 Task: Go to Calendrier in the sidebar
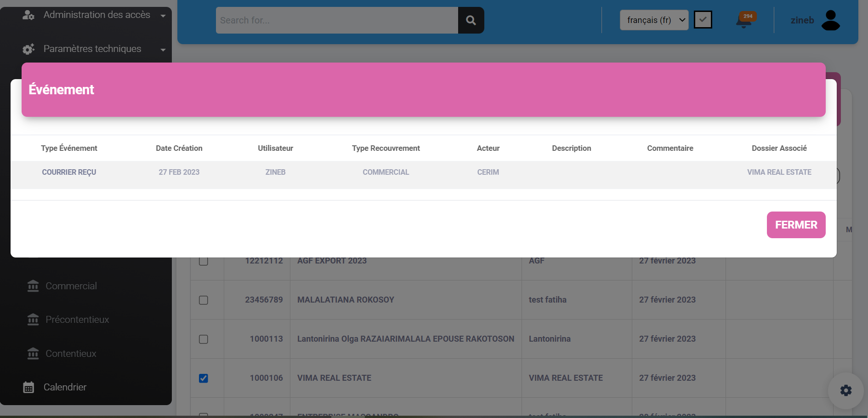tap(65, 387)
